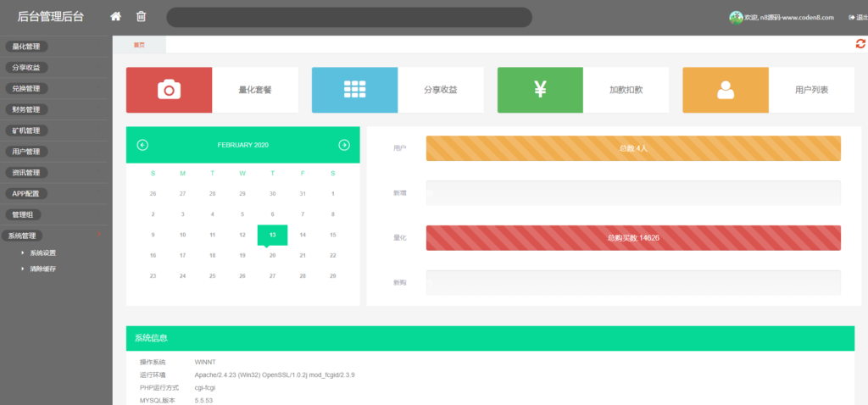Click the orange 总数 4人 progress bar

pos(633,148)
